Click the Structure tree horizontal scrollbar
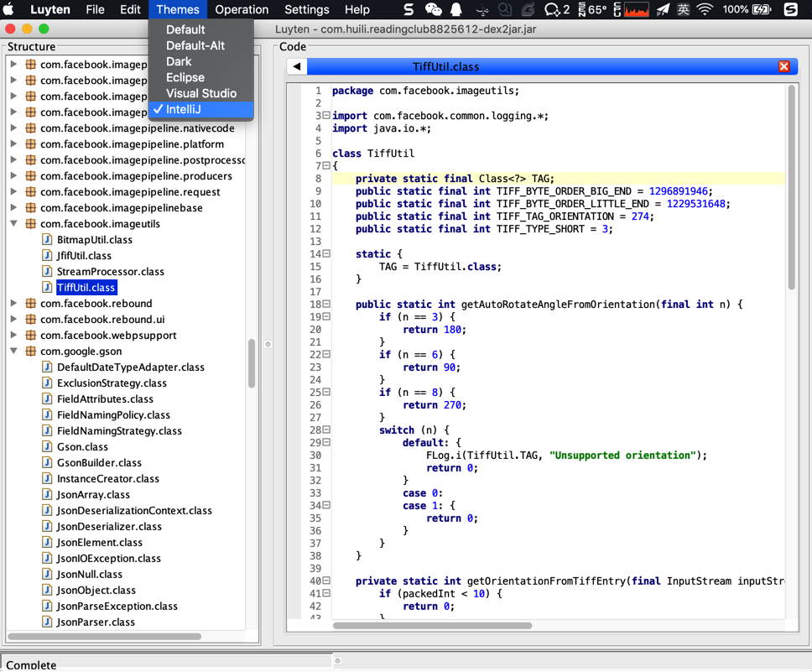 [105, 636]
